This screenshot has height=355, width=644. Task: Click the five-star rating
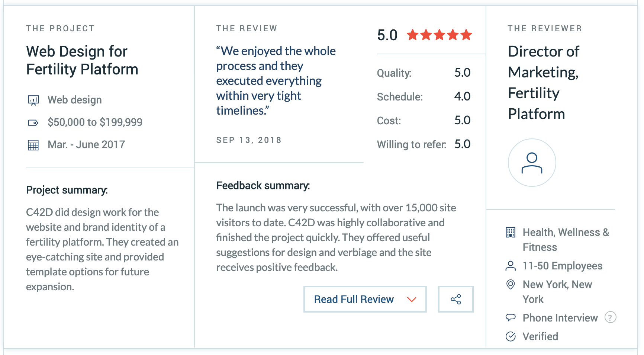click(439, 35)
